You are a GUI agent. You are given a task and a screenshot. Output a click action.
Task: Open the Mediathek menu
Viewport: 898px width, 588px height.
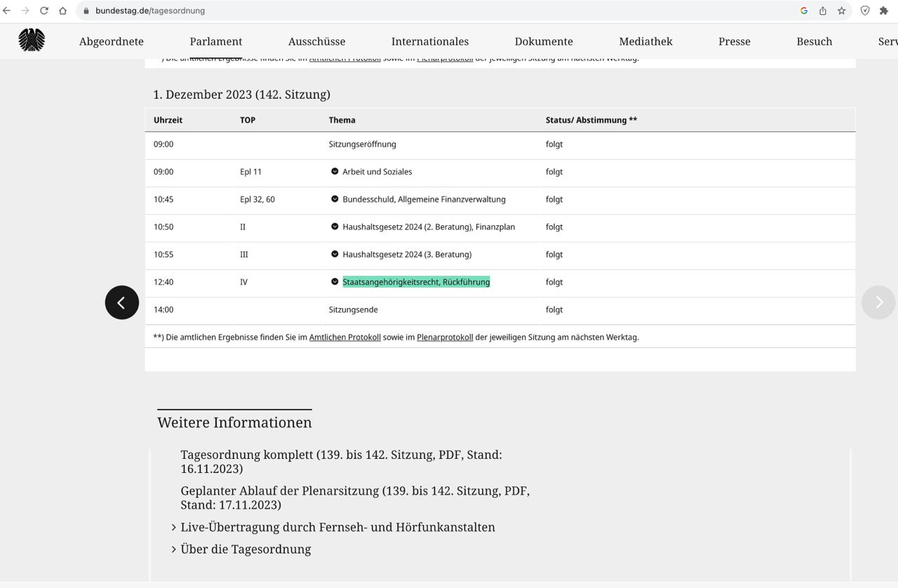point(646,41)
